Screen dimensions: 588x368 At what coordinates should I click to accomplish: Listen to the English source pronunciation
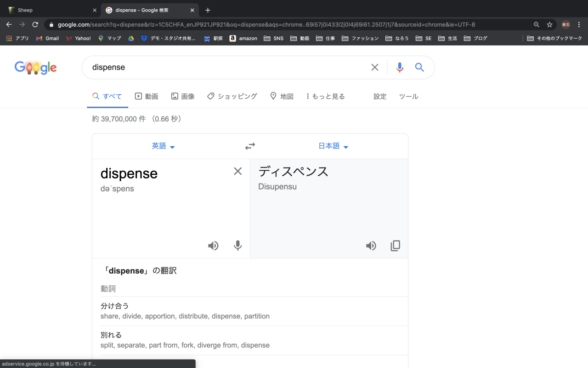(x=213, y=246)
